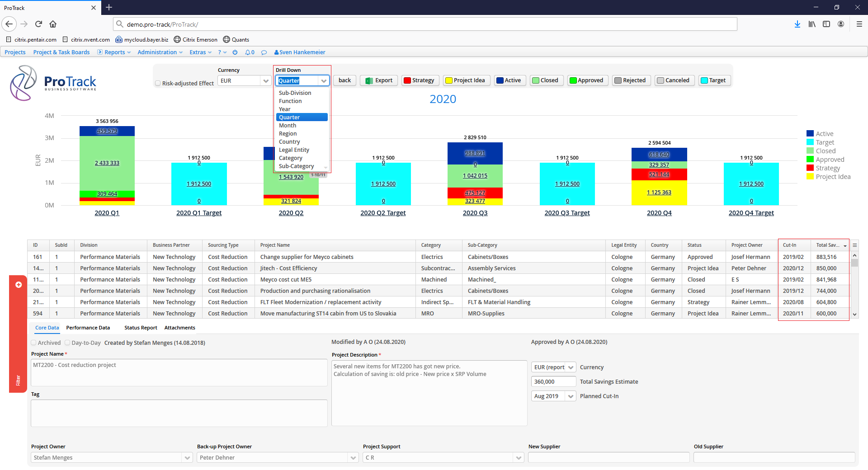
Task: Select Month in Drill Down list
Action: tap(288, 126)
